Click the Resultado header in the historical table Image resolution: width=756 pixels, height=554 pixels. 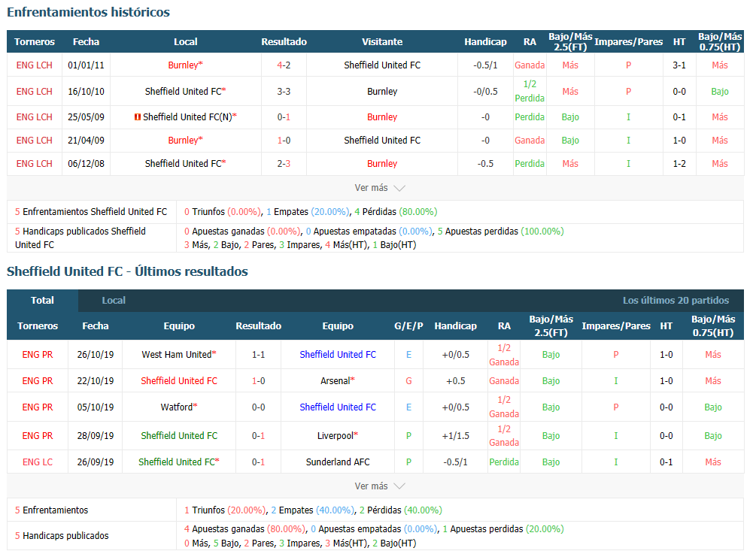point(284,42)
